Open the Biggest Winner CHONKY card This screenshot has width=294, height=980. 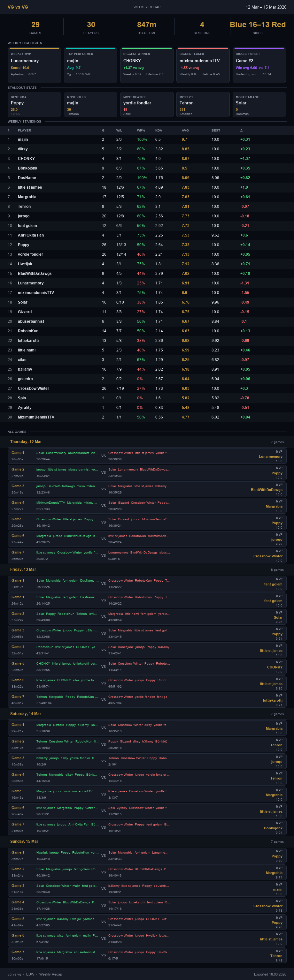coord(147,65)
